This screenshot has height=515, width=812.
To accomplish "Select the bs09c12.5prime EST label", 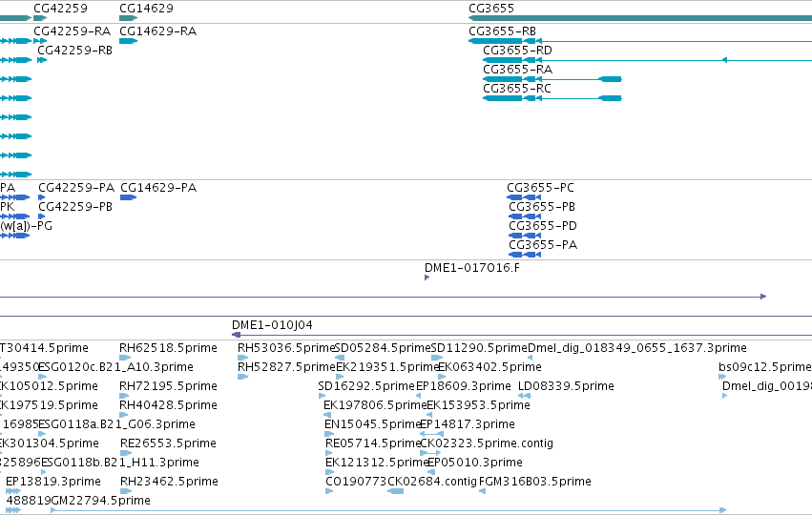I will (765, 367).
